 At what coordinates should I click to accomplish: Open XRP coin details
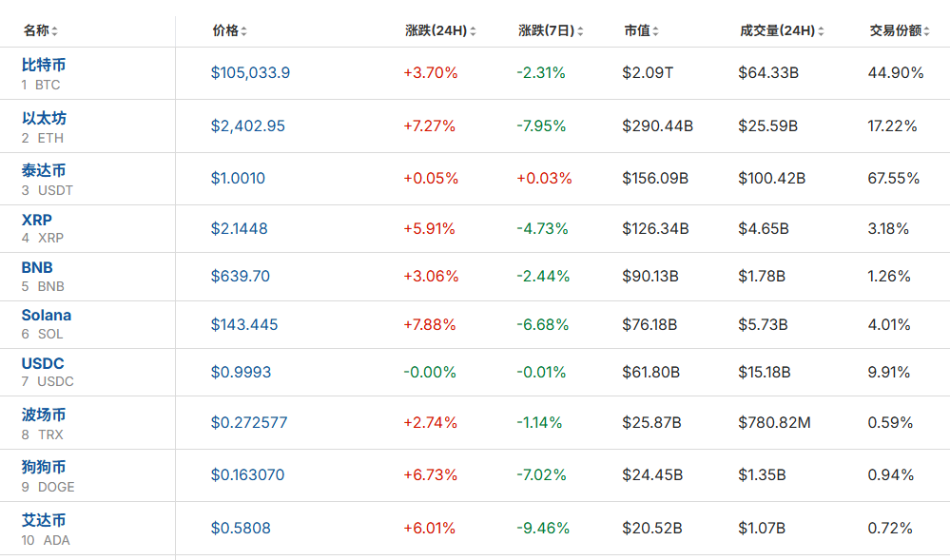37,221
